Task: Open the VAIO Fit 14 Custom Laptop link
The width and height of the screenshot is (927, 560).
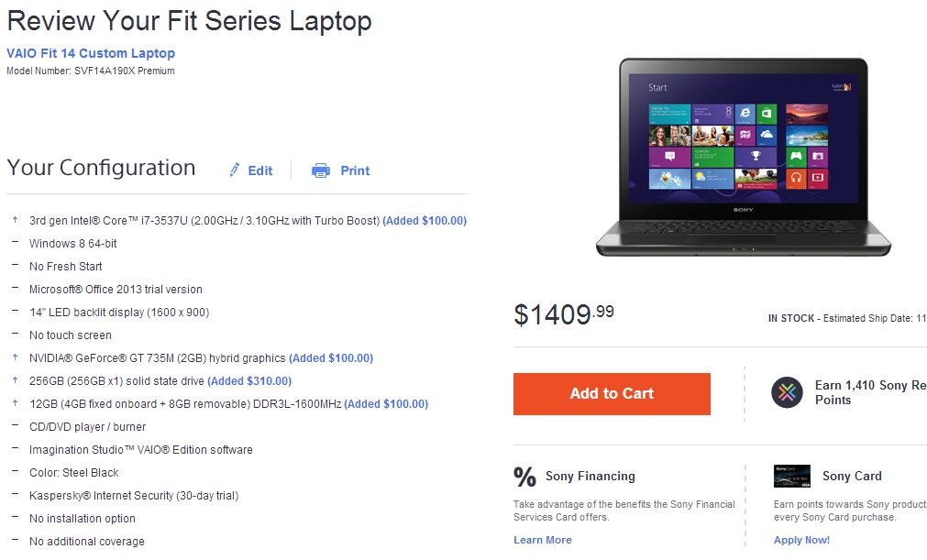Action: coord(91,53)
